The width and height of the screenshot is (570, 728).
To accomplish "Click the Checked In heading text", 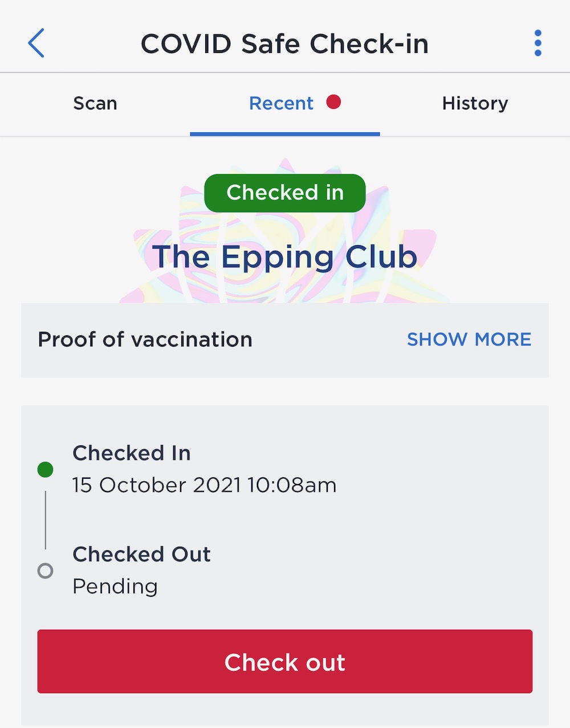I will point(132,453).
